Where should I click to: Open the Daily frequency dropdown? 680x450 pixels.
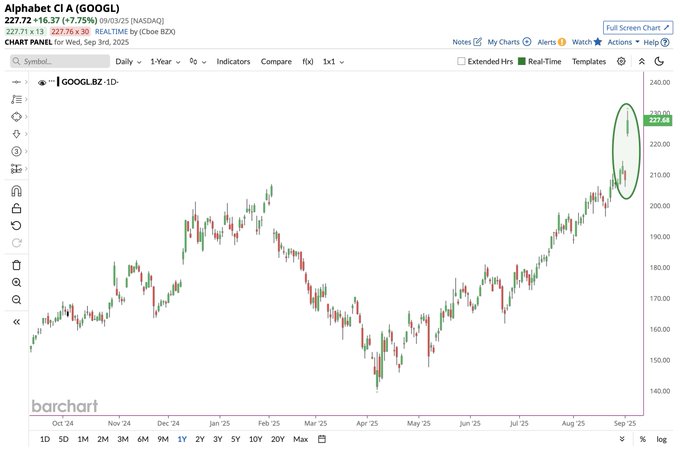pos(129,61)
